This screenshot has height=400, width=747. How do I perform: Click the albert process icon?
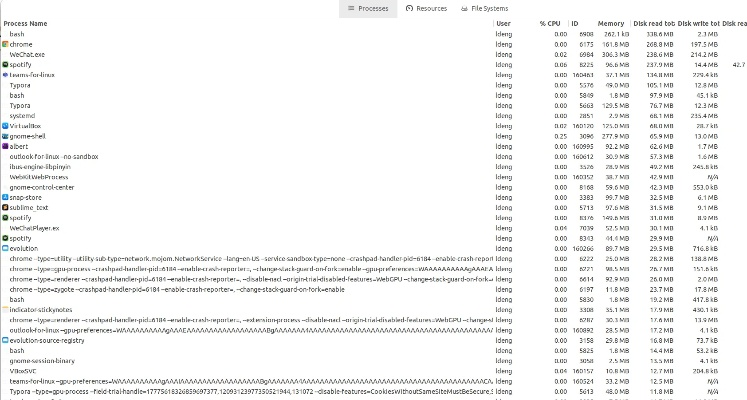pyautogui.click(x=5, y=146)
